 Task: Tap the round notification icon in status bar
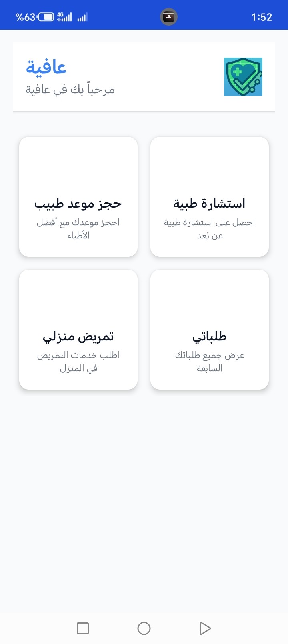(x=169, y=17)
